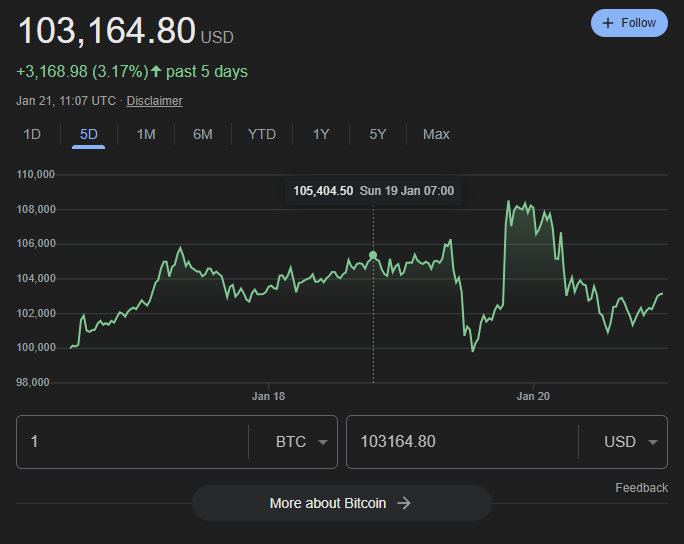Switch to the 1D time range tab

(x=32, y=134)
